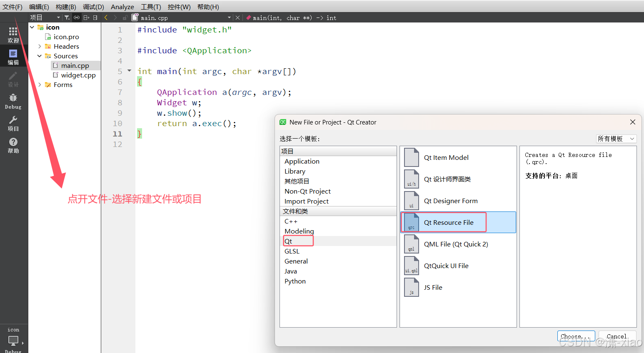The height and width of the screenshot is (353, 644).
Task: Click the split panel icon
Action: [x=86, y=17]
